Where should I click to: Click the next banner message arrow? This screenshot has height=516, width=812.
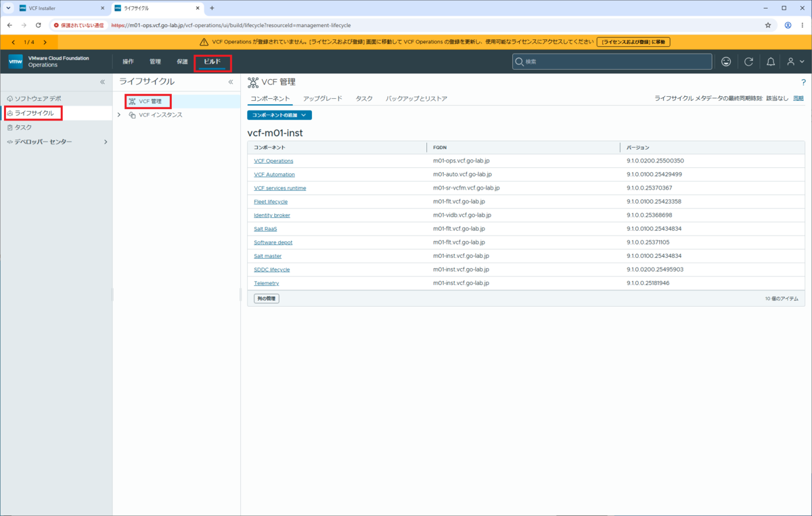(45, 42)
